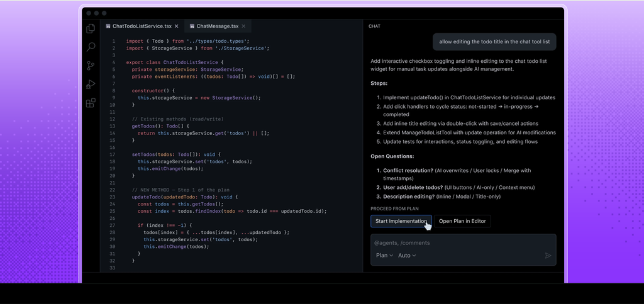Open the Extensions blocks icon

tap(91, 102)
